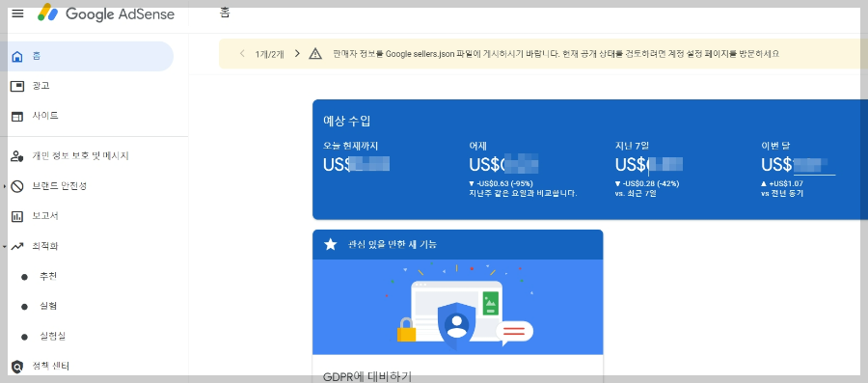Viewport: 868px width, 383px height.
Task: Click the 관심 있을 만한 새 기능 header
Action: click(458, 244)
